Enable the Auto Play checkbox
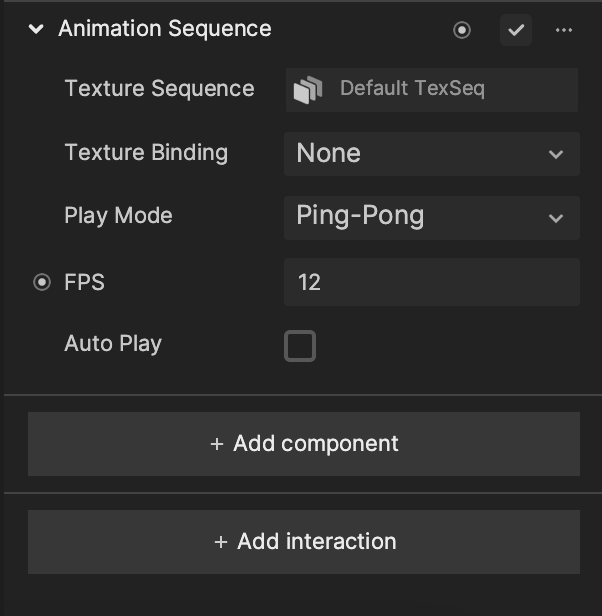 [x=300, y=346]
